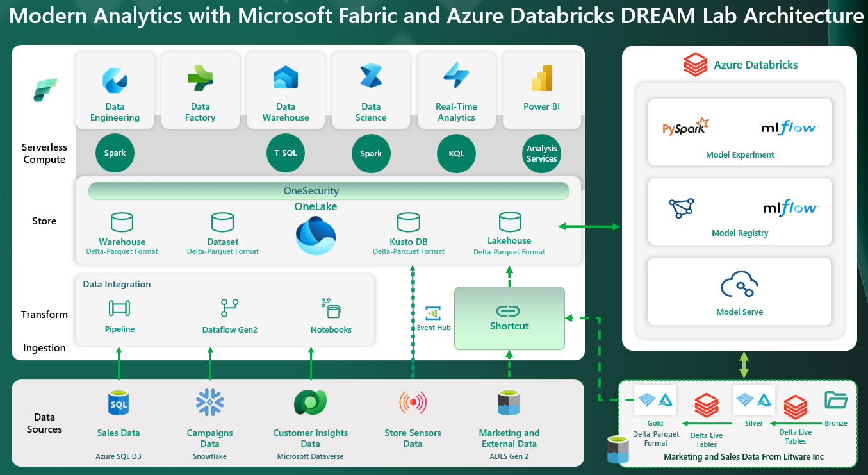Click Spark circle under Data Engineering

(115, 153)
